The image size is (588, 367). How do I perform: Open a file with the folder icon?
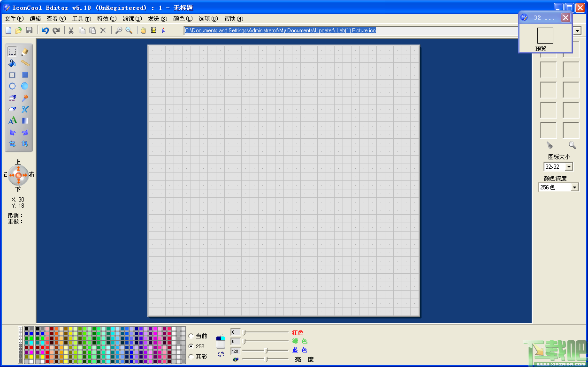[x=19, y=30]
